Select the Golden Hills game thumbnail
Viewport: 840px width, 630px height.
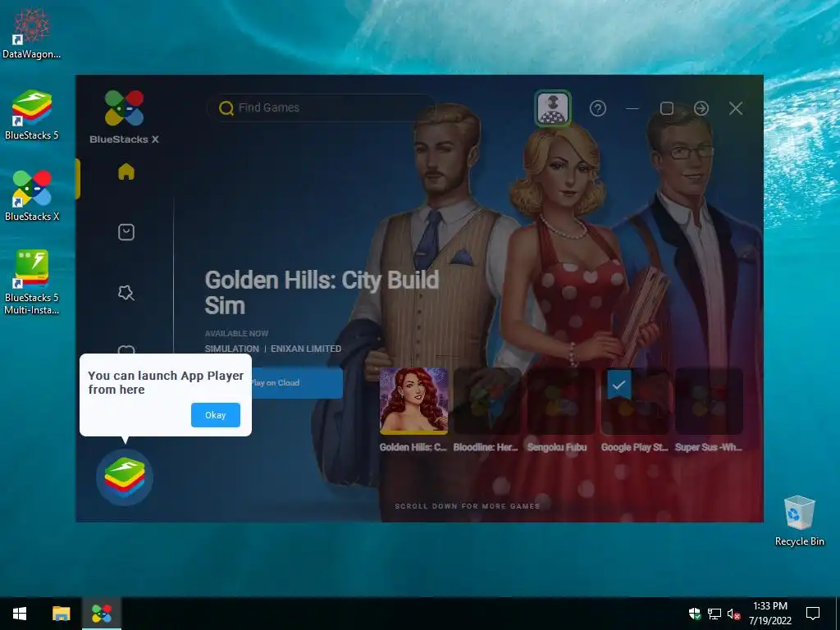point(413,400)
